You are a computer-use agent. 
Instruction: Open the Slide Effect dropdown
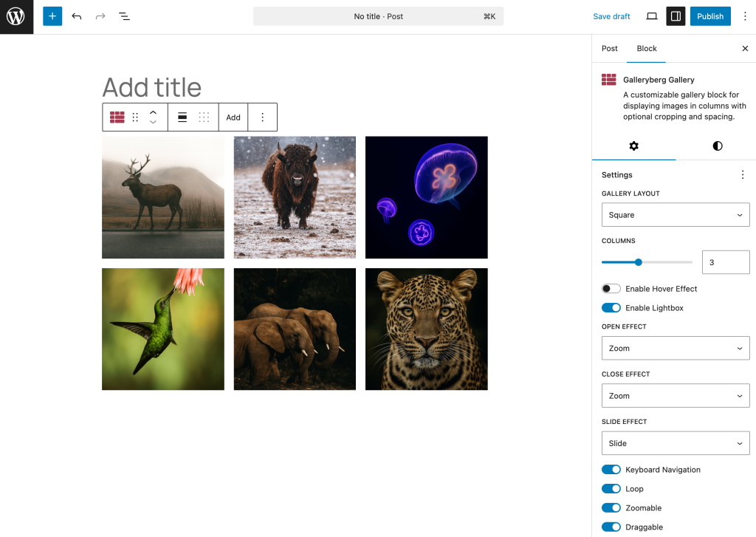coord(675,443)
